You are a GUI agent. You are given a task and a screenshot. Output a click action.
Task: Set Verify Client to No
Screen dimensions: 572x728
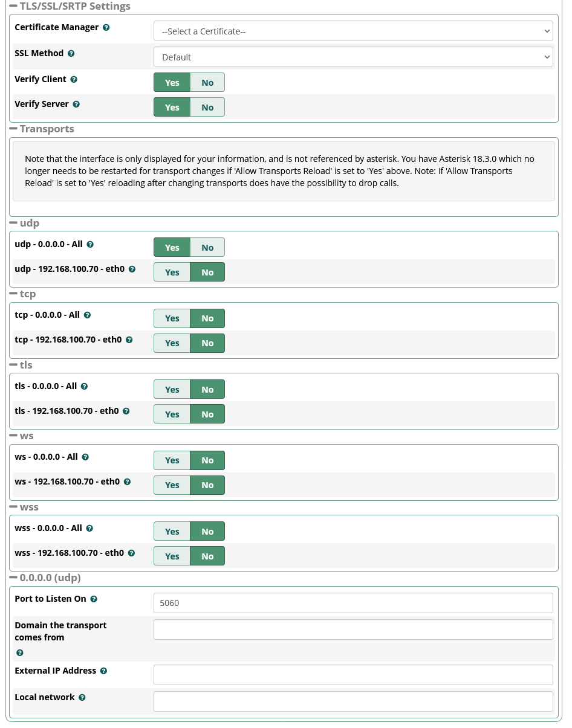207,83
